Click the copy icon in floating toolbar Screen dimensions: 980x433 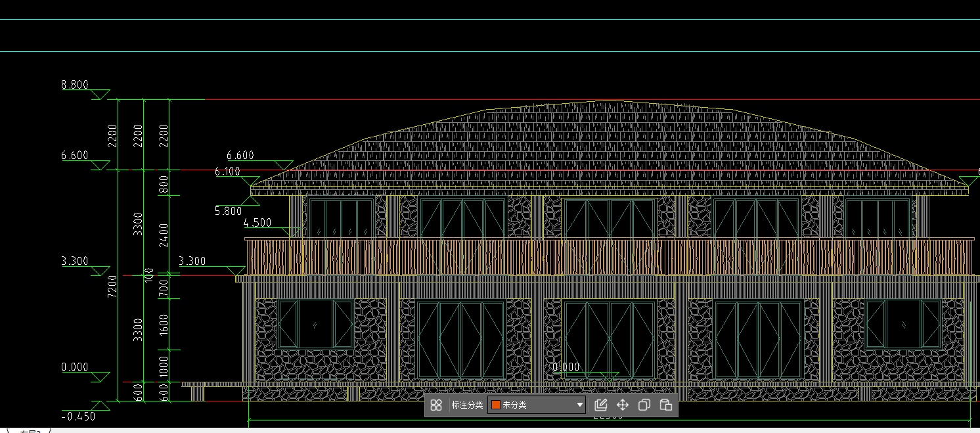coord(644,405)
